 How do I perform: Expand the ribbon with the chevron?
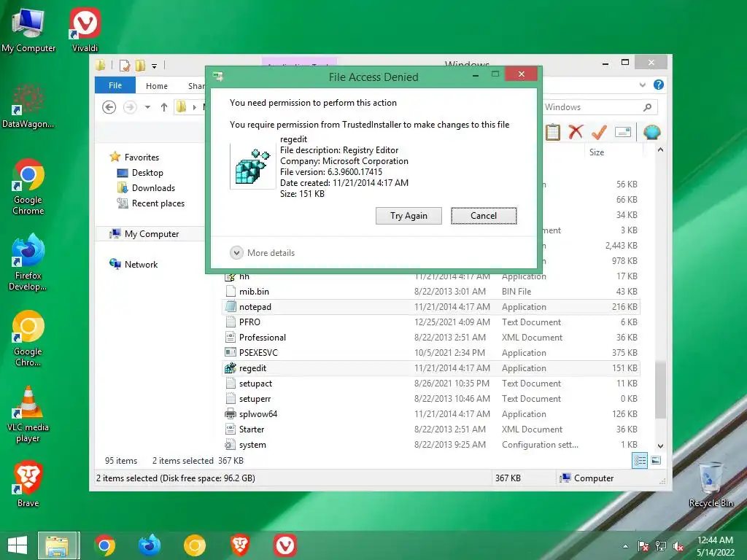point(642,85)
